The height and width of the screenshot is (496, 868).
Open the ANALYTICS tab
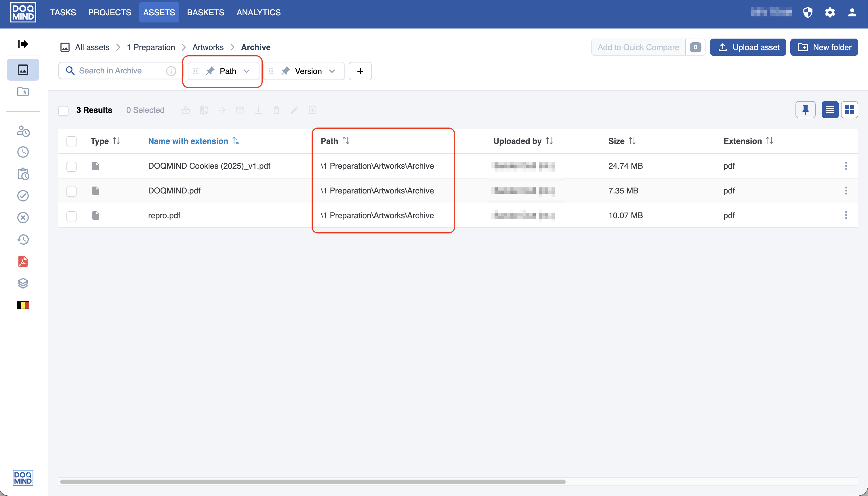(258, 13)
